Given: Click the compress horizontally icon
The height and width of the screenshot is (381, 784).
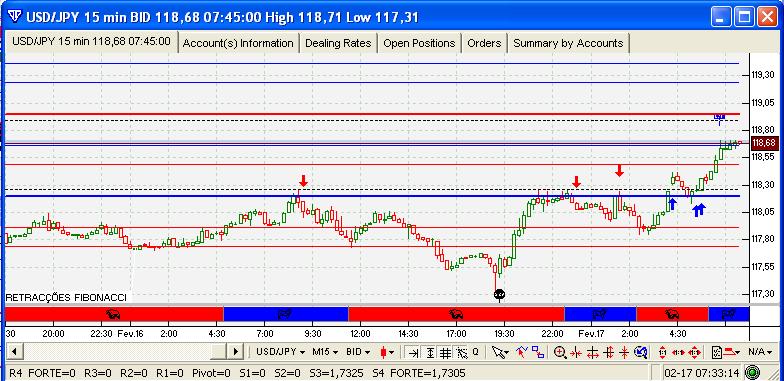Looking at the screenshot, I should click(x=576, y=352).
